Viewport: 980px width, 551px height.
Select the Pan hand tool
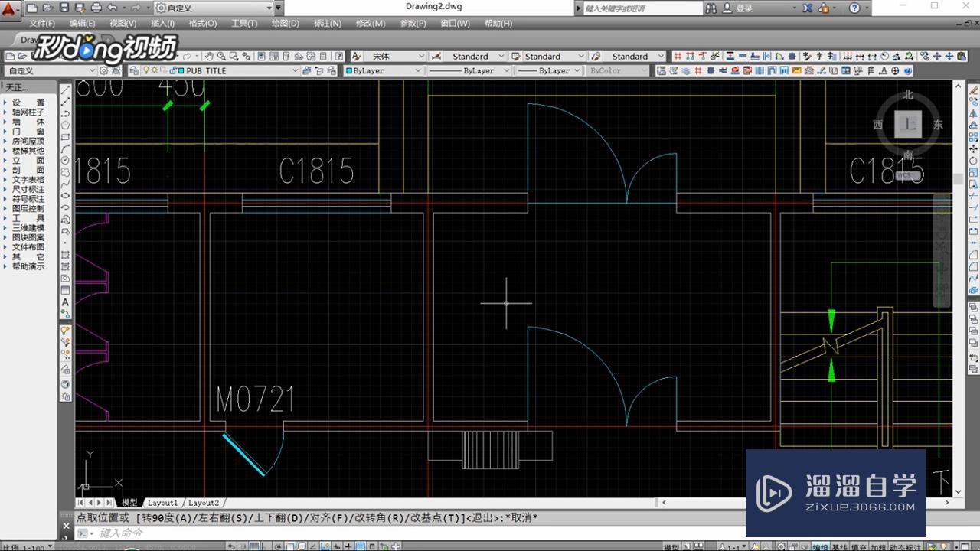(209, 57)
